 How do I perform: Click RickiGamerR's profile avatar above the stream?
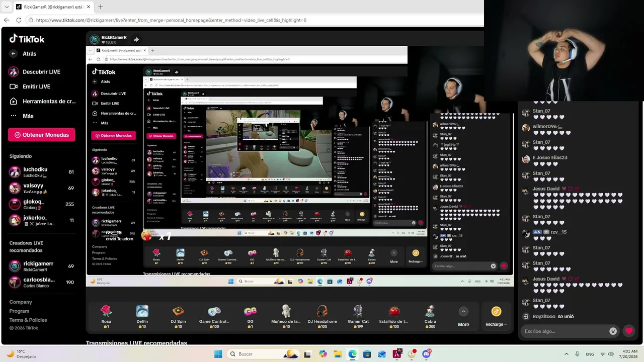(x=94, y=40)
